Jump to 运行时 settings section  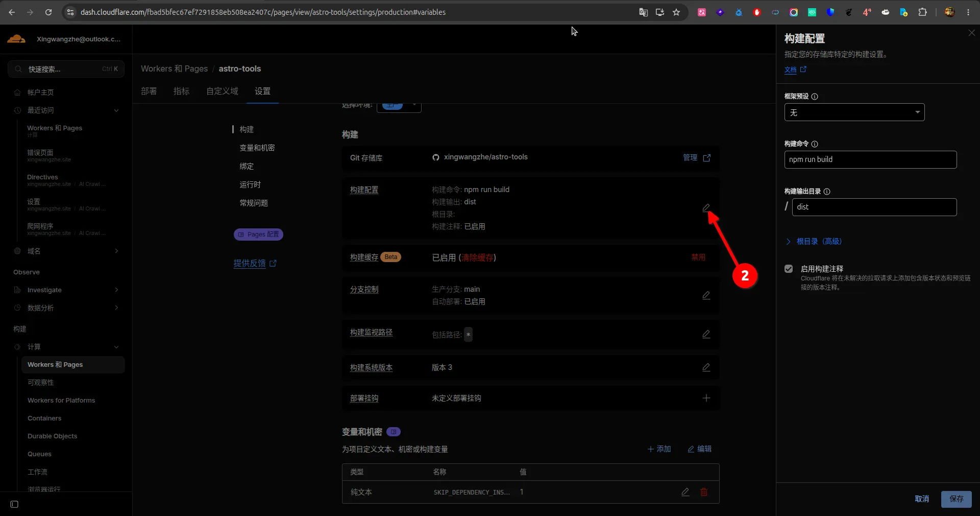point(250,184)
